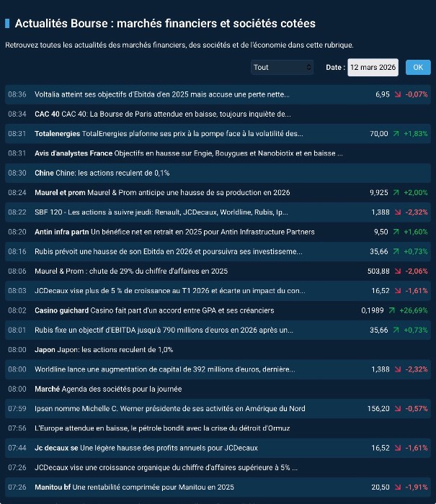436x504 pixels.
Task: Open Jc decaux légère hausse des profits article
Action: tap(146, 448)
